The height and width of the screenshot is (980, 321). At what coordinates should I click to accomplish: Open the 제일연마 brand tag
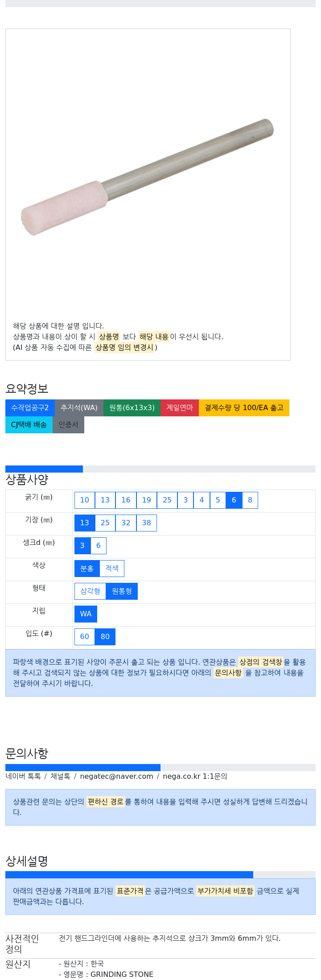180,408
